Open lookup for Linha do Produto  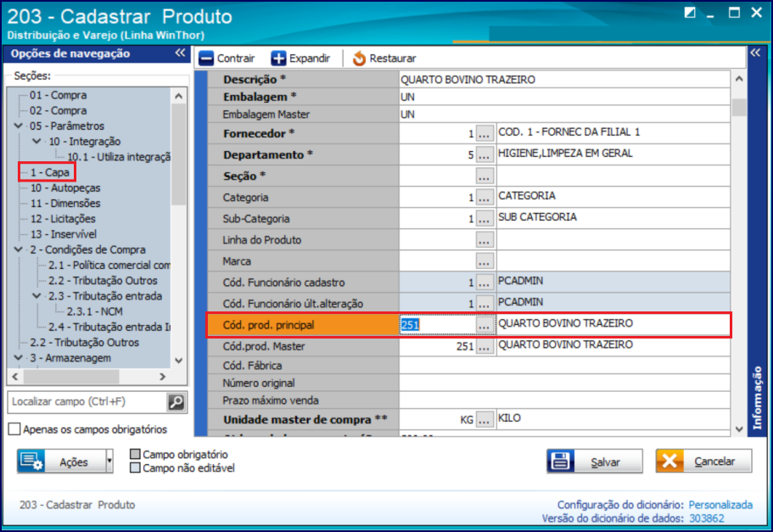click(485, 239)
